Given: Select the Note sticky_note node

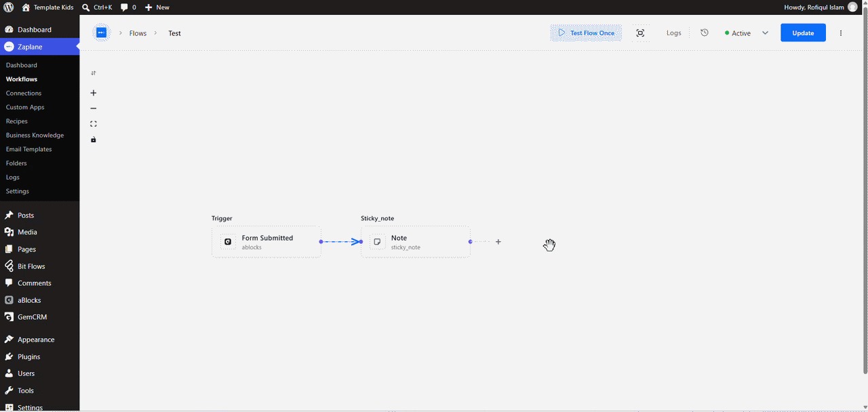Looking at the screenshot, I should (x=416, y=242).
